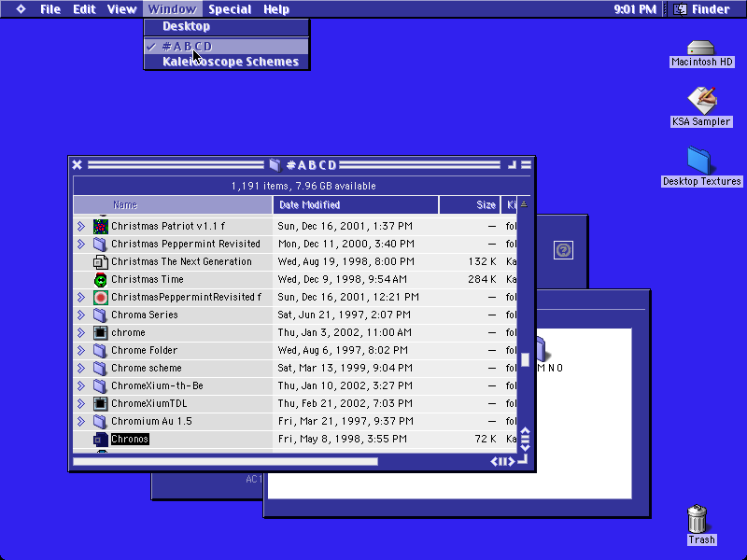Screen dimensions: 747x560
Task: Expand the Chrome scheme folder
Action: 81,368
